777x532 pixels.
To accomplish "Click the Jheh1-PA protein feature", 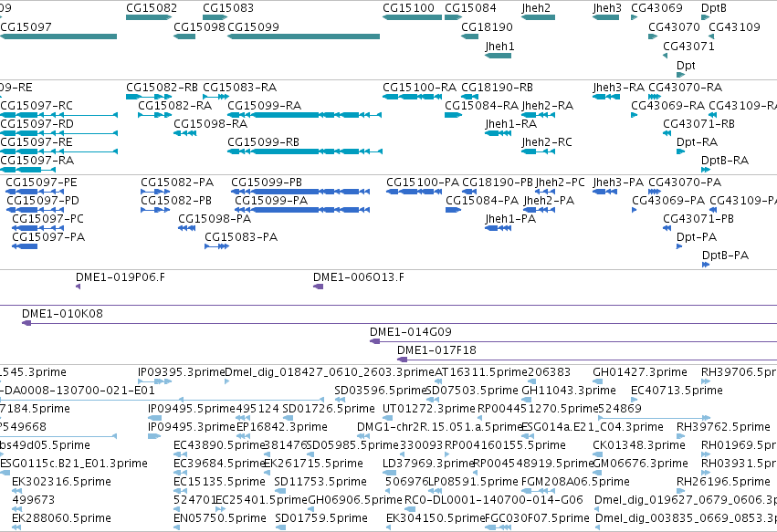I will (x=498, y=228).
